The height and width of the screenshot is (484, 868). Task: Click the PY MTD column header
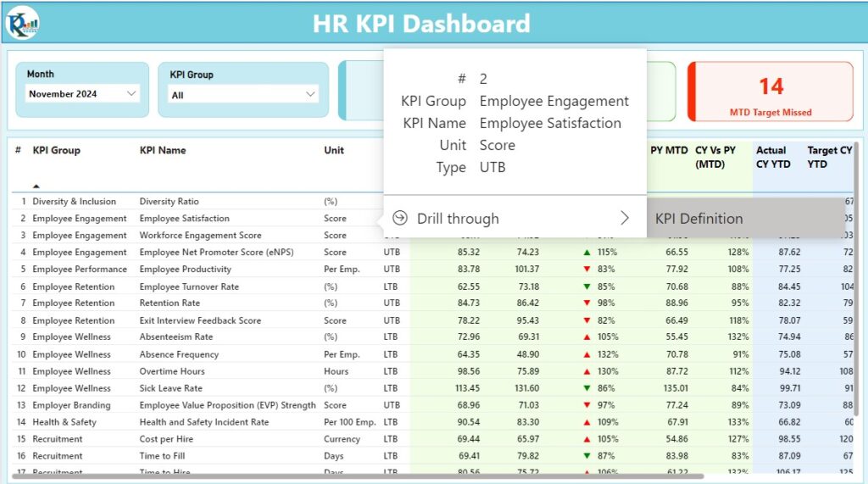(669, 150)
